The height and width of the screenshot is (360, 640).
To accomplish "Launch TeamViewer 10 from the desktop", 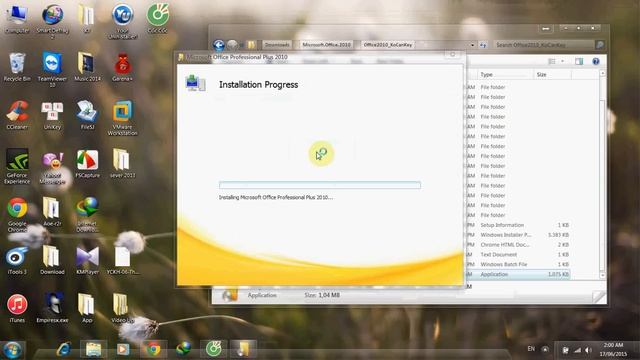I will pyautogui.click(x=52, y=69).
